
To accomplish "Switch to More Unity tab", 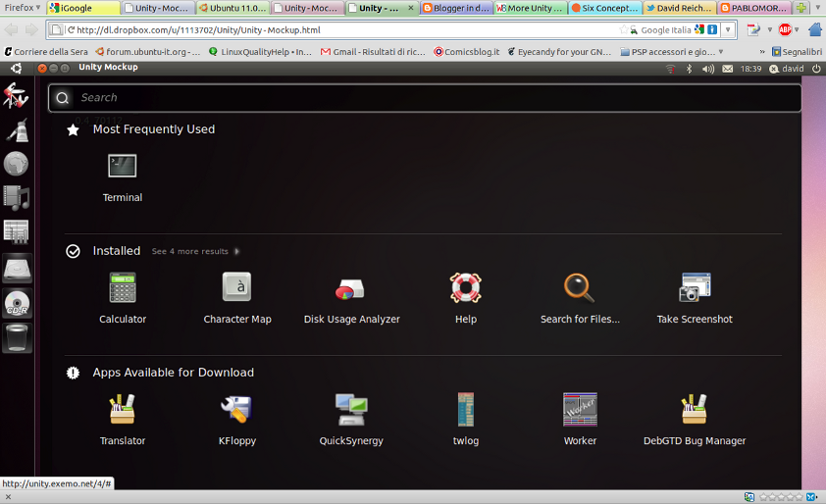I will click(531, 8).
